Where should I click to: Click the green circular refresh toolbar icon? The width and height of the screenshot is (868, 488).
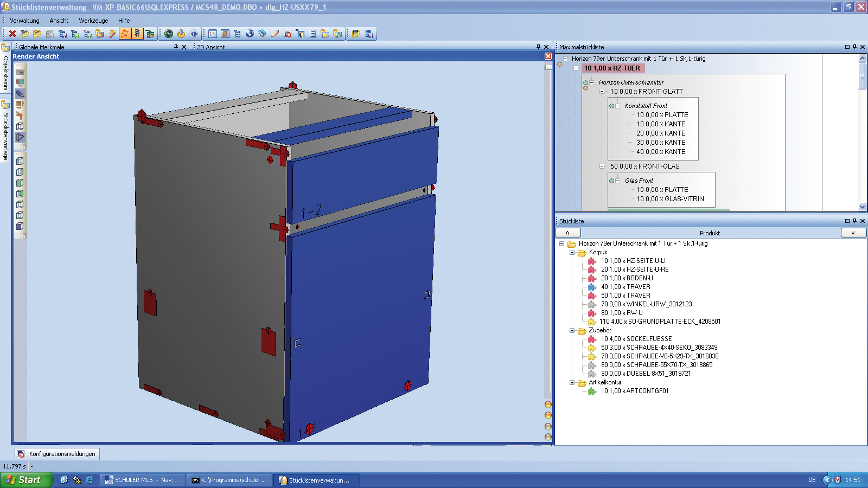(169, 34)
